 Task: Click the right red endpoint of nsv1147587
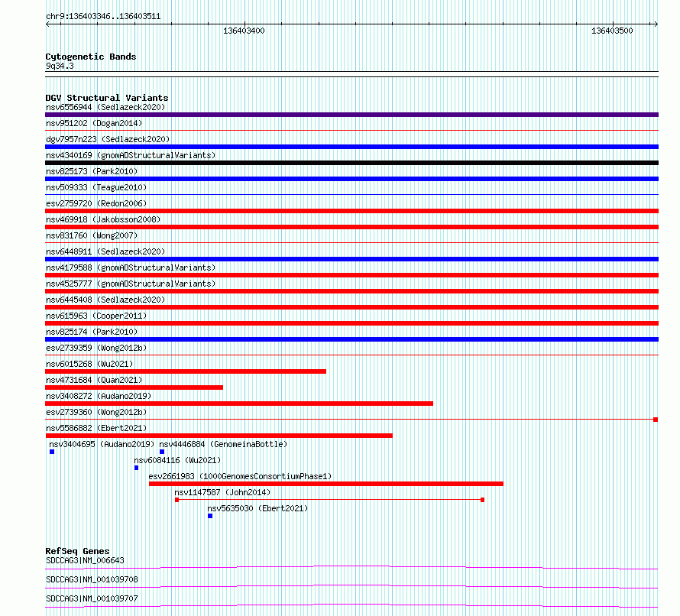pos(482,500)
